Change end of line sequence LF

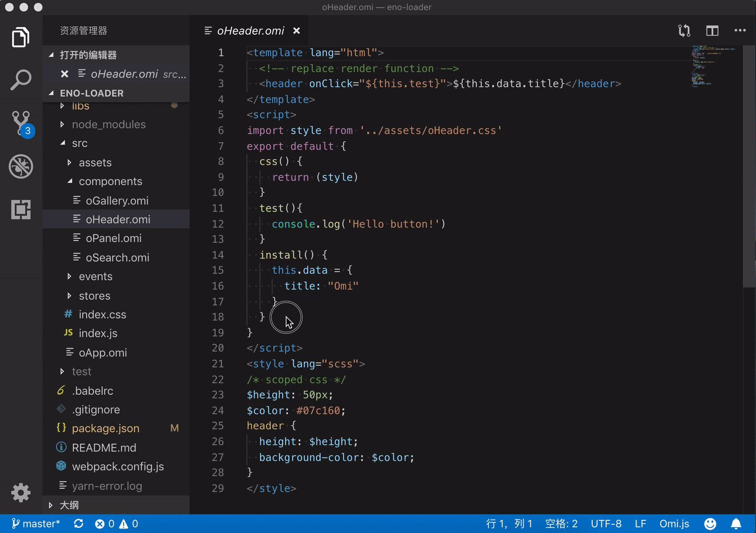coord(641,524)
